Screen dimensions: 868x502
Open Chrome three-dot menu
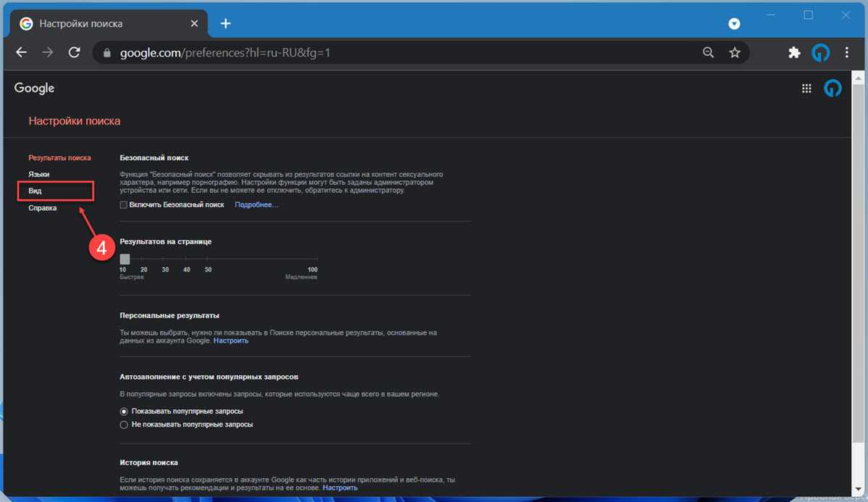(847, 53)
